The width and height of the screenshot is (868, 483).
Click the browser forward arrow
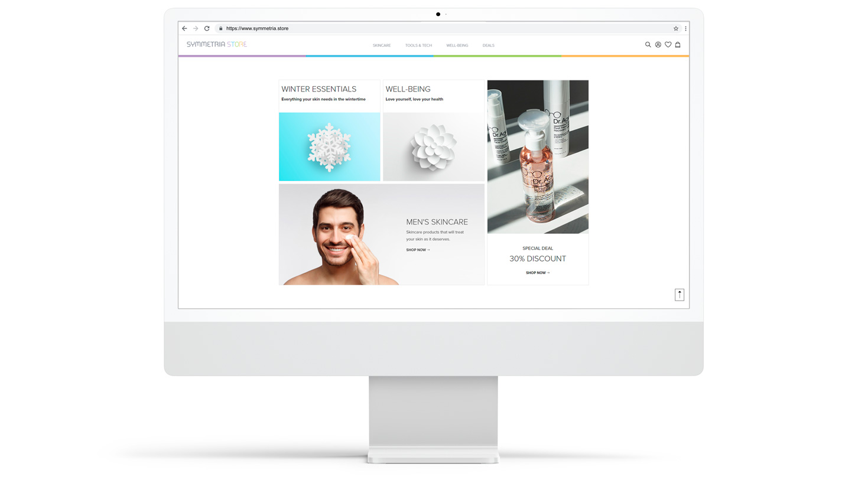point(196,28)
